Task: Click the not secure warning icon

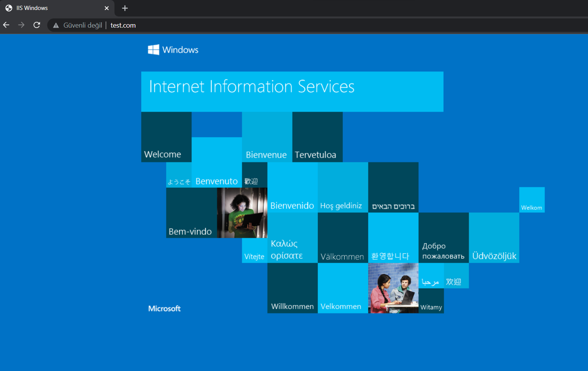Action: click(56, 25)
